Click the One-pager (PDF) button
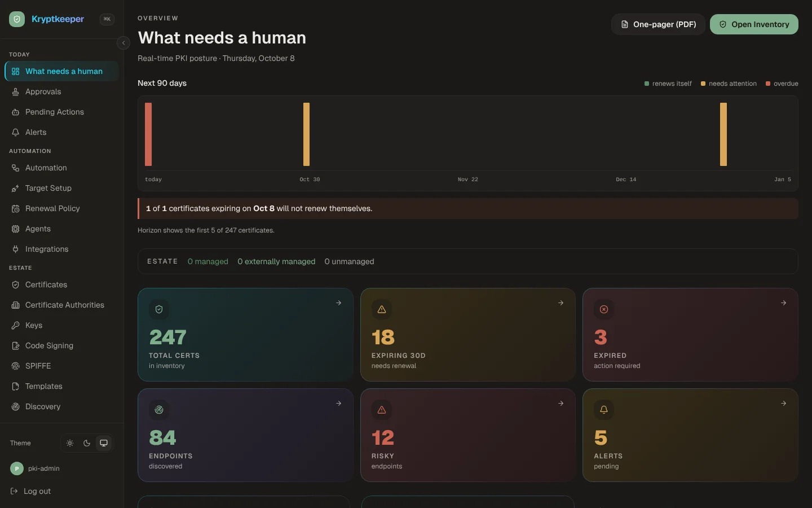Viewport: 812px width, 508px height. click(658, 24)
